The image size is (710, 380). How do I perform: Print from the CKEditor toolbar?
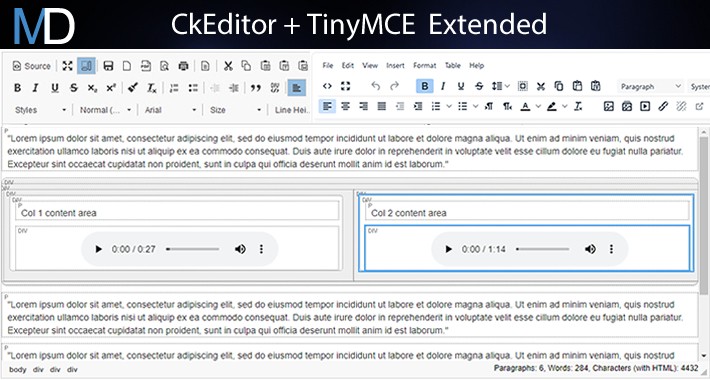(183, 66)
